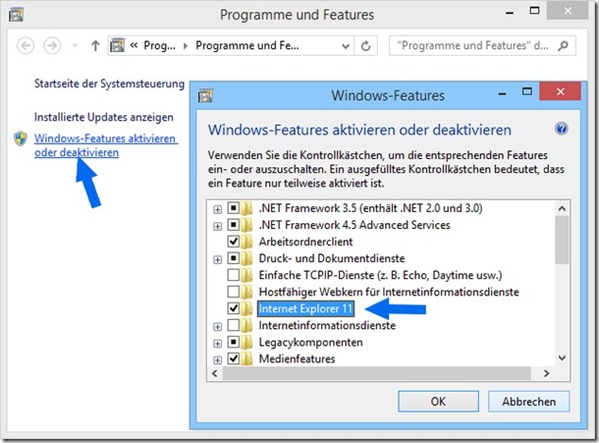599x443 pixels.
Task: Open Windows-Features aktivieren oder deaktivieren link
Action: click(106, 145)
